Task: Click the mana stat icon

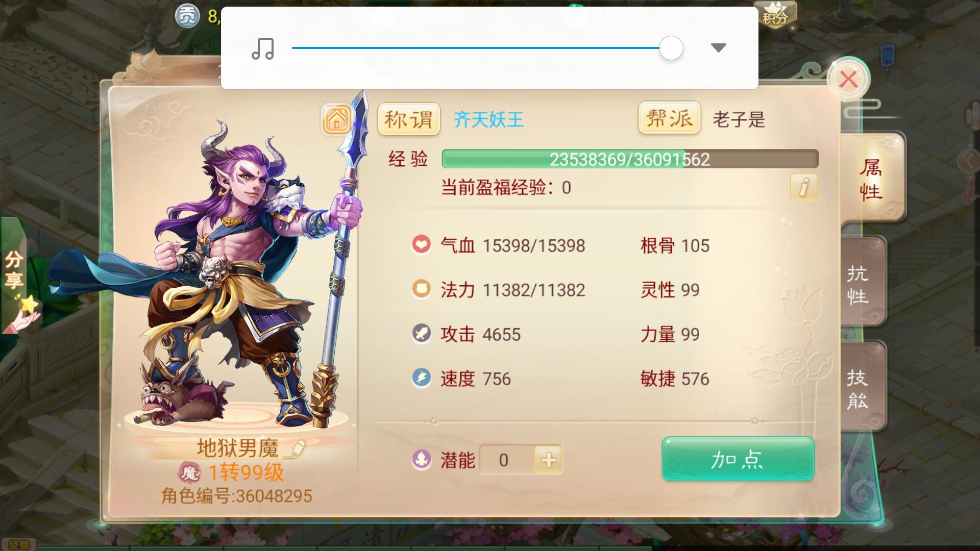Action: (x=422, y=289)
